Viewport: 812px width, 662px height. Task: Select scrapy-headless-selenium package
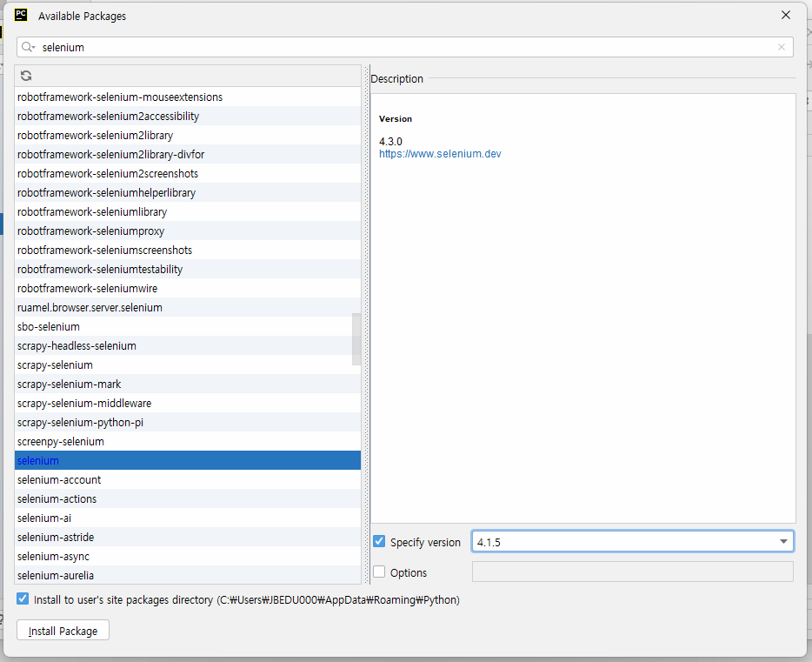click(188, 346)
